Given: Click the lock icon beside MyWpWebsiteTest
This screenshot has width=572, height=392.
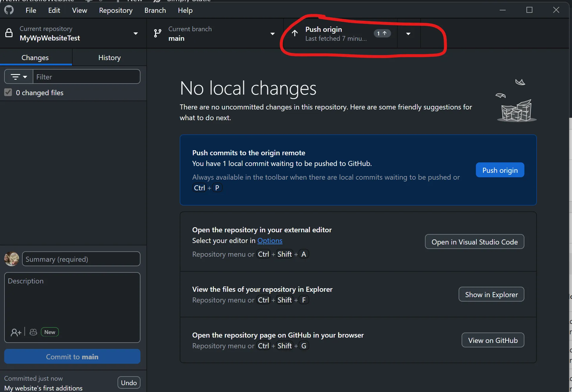Looking at the screenshot, I should pos(9,33).
